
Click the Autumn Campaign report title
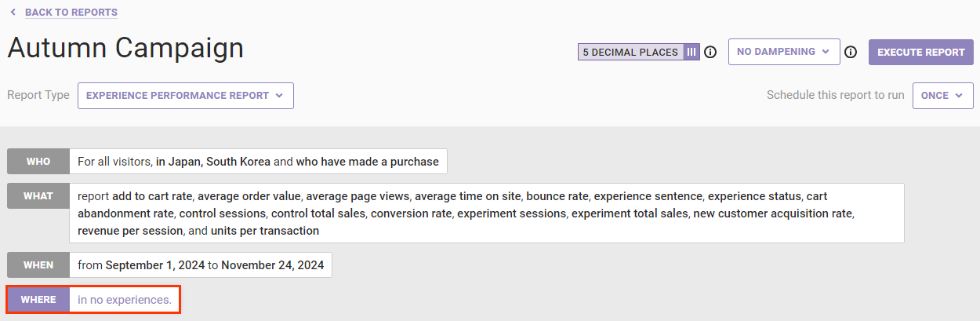[125, 48]
